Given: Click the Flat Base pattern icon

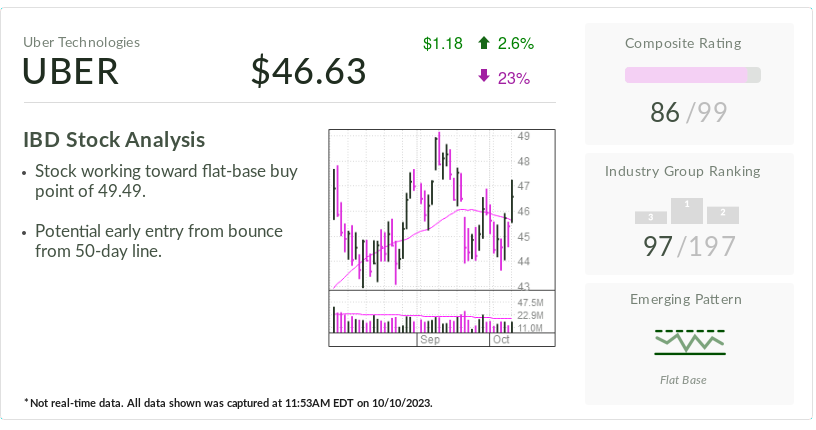Looking at the screenshot, I should (690, 341).
